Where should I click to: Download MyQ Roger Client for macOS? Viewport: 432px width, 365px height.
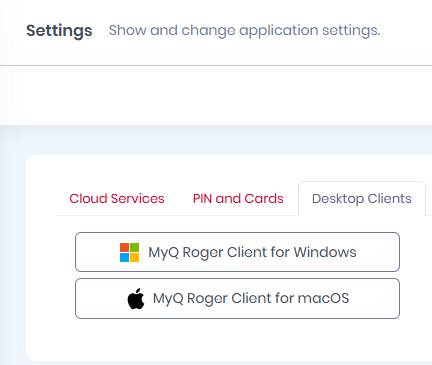[x=237, y=299]
